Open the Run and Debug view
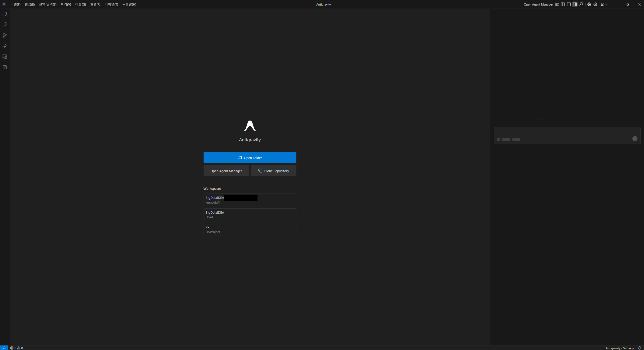 [5, 46]
